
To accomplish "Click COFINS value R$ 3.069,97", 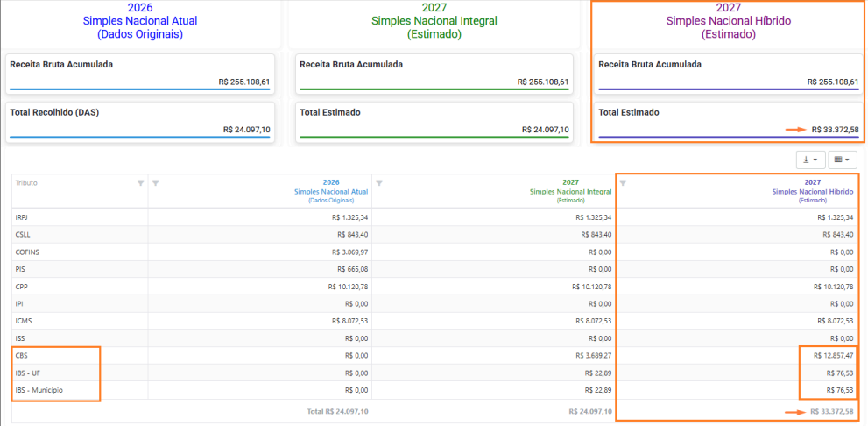I will [349, 252].
